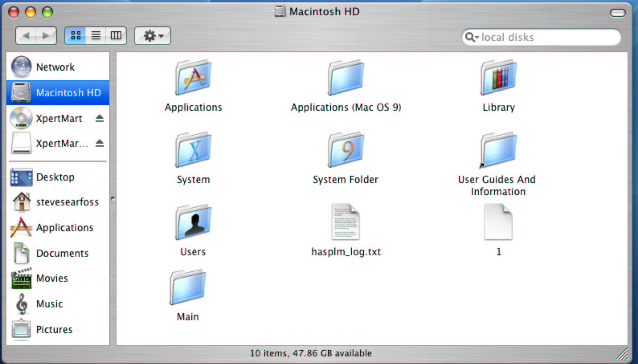Click the 'Library' label text
The width and height of the screenshot is (638, 364).
pos(499,107)
